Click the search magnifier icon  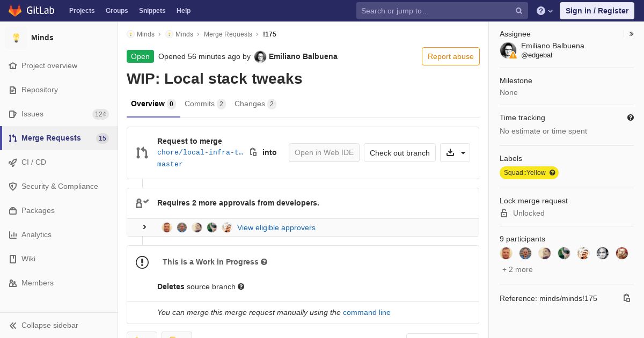pos(519,11)
